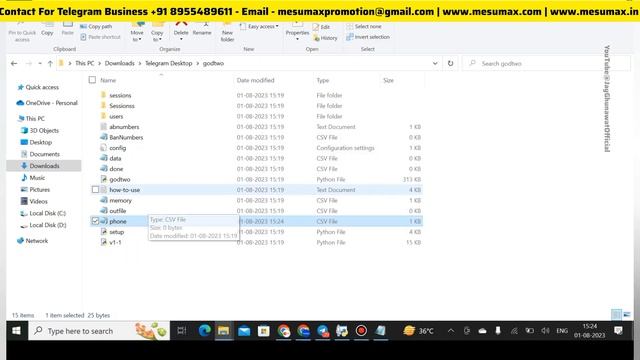Click the Search godtwo field

(547, 64)
